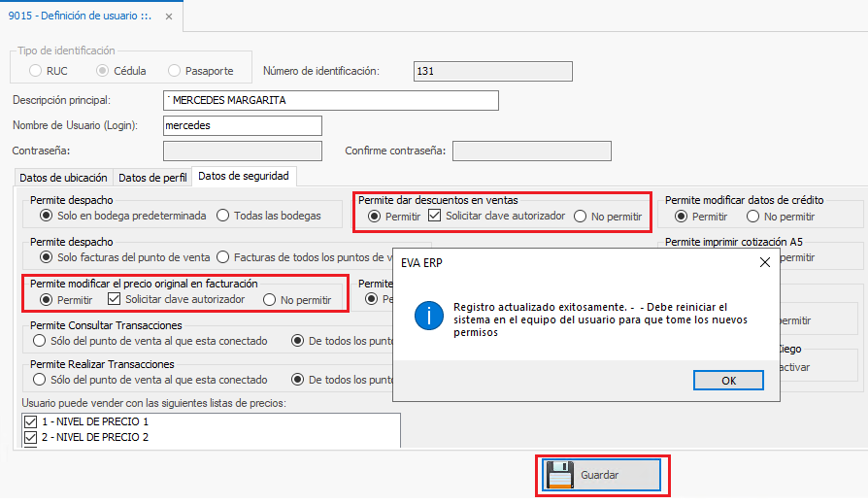Choose No permitir for descuentos en ventas
Image resolution: width=868 pixels, height=504 pixels.
pos(581,216)
